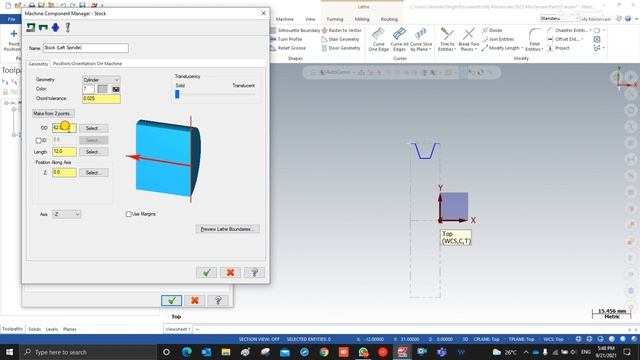Image resolution: width=640 pixels, height=360 pixels.
Task: Click Break Two Pieces tool
Action: coord(469,40)
